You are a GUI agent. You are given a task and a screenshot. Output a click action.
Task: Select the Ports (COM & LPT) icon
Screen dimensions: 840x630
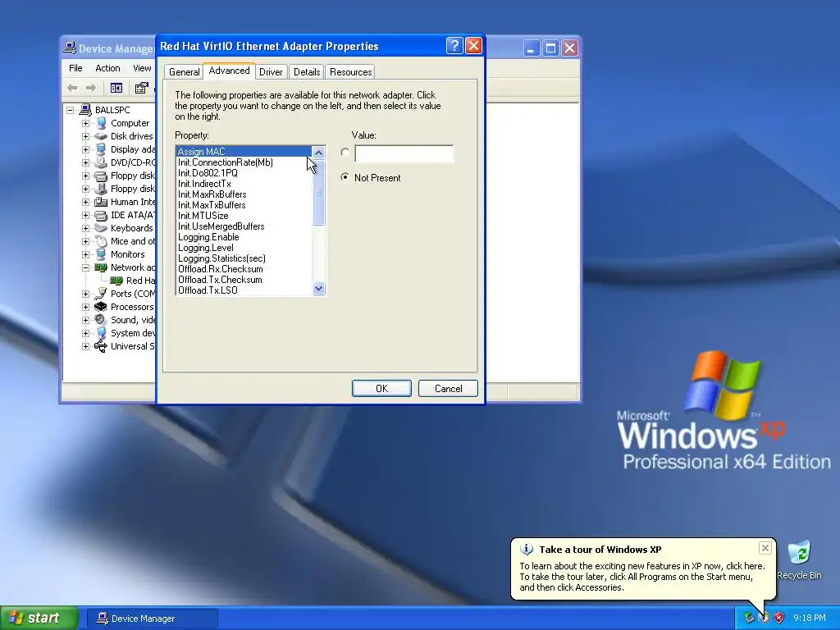(101, 294)
